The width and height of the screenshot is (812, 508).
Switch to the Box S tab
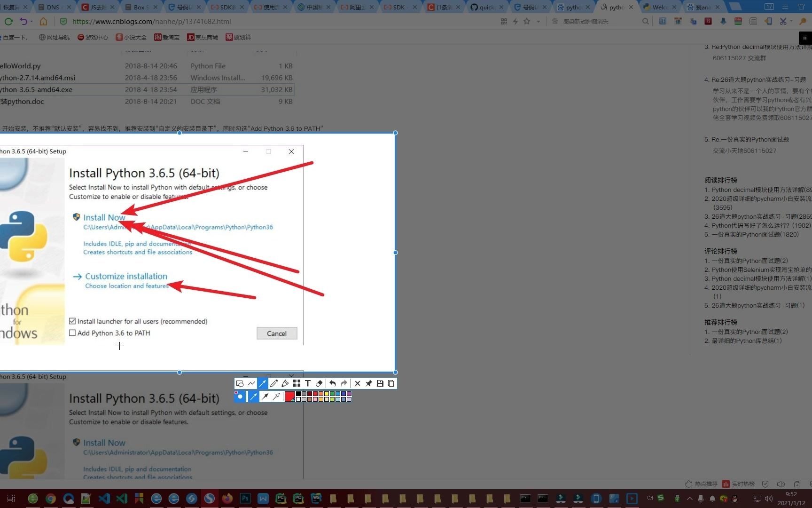tap(141, 7)
